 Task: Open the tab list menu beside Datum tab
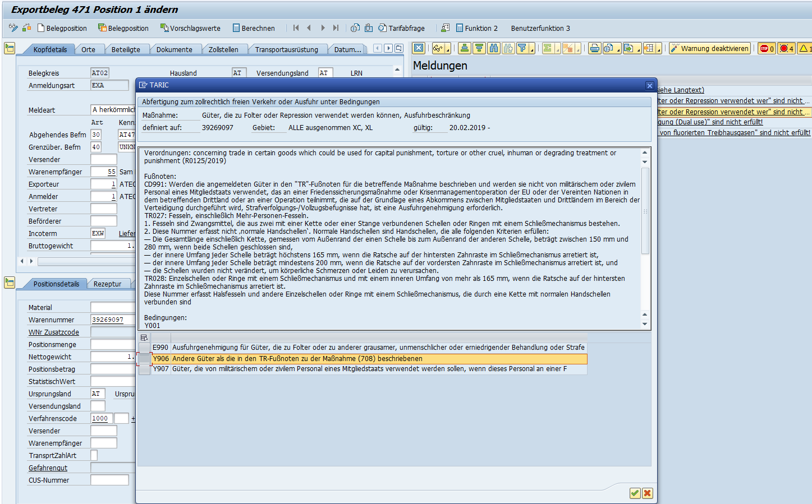coord(398,49)
